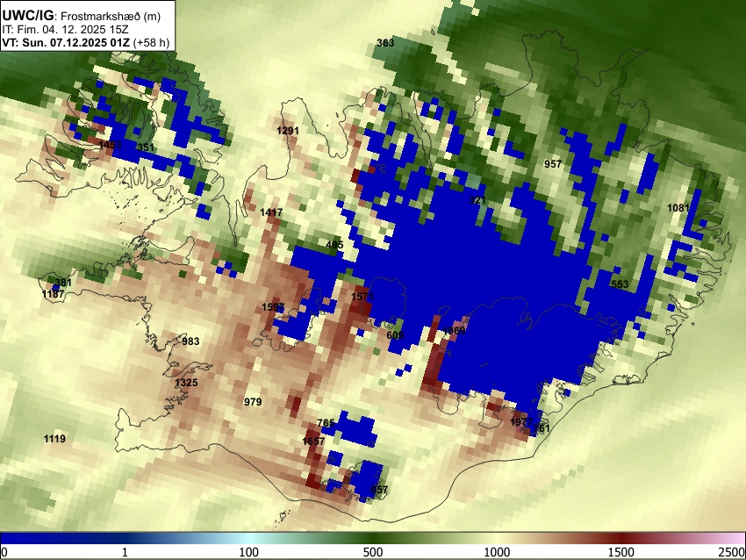Click the map value 1597
The width and height of the screenshot is (746, 560).
tap(273, 307)
